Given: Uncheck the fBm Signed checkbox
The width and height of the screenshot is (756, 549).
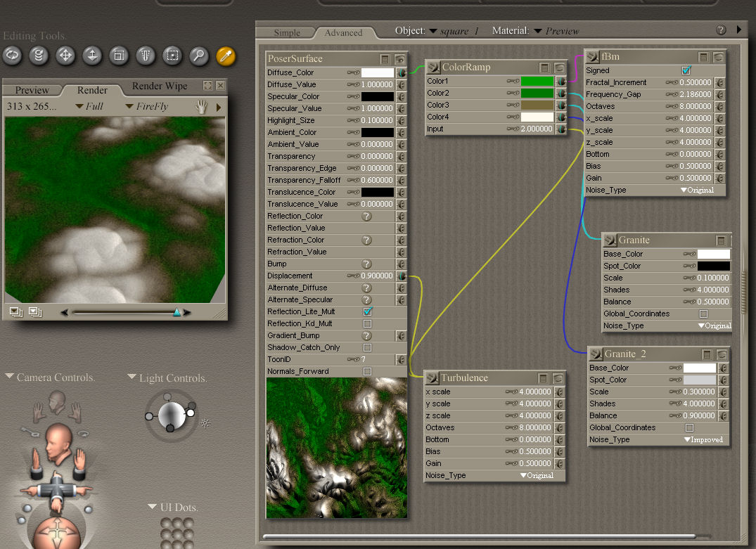Looking at the screenshot, I should (686, 70).
